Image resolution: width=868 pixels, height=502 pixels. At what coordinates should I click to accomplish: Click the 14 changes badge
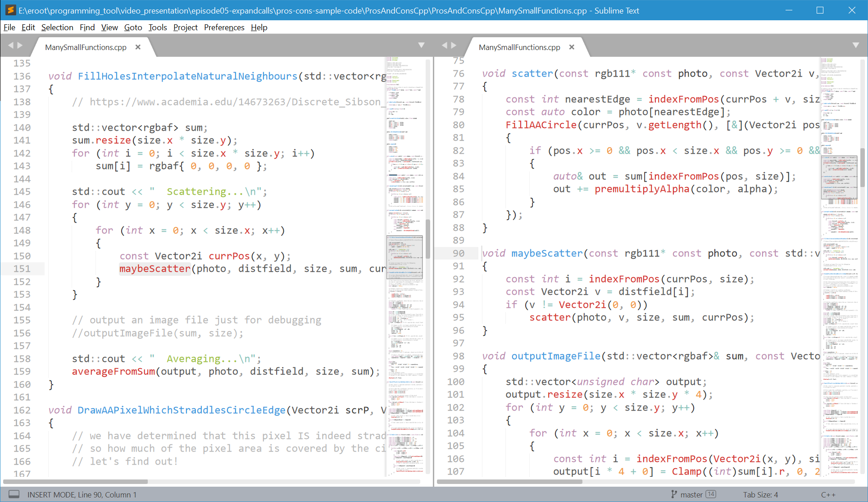coord(711,494)
